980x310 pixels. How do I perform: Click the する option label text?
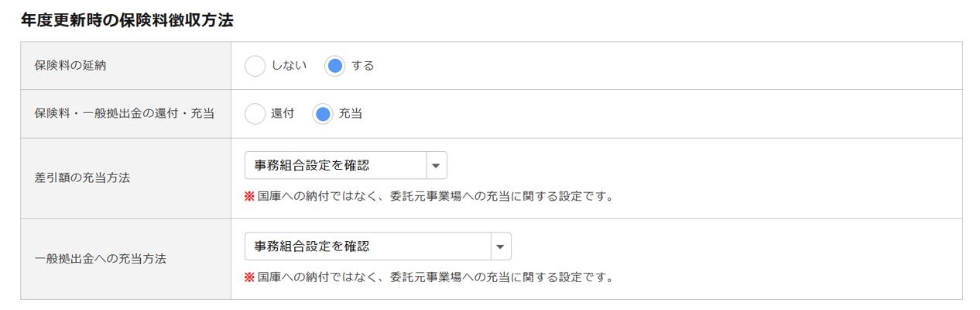pos(362,66)
